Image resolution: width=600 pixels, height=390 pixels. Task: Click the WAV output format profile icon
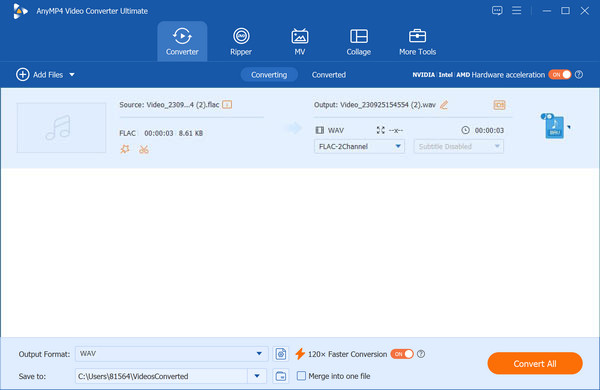pos(554,127)
